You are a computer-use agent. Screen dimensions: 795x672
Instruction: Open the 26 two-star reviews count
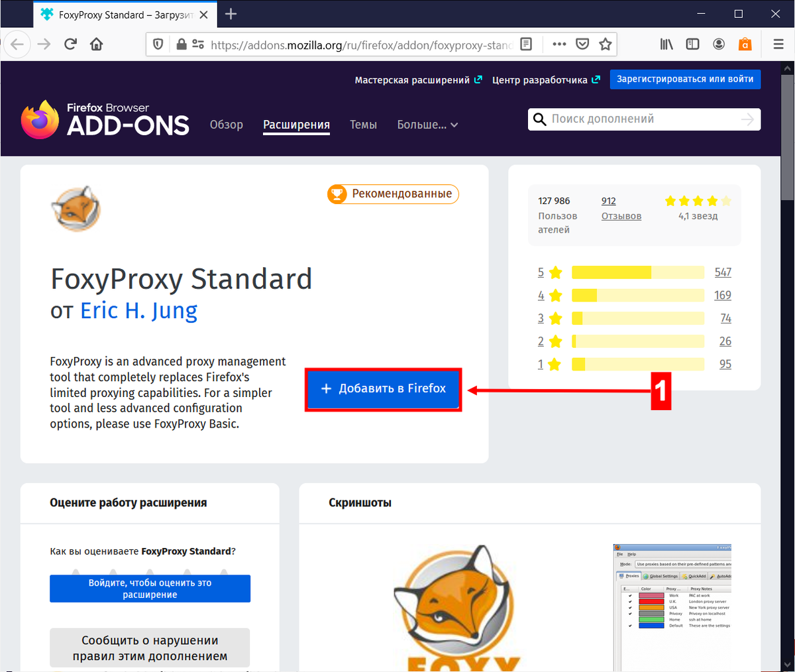pyautogui.click(x=725, y=341)
